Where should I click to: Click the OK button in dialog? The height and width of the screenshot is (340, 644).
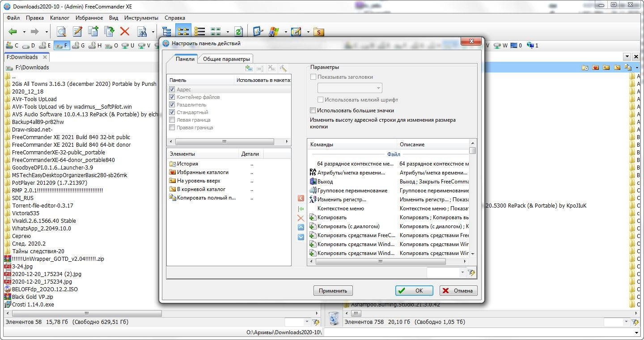414,290
